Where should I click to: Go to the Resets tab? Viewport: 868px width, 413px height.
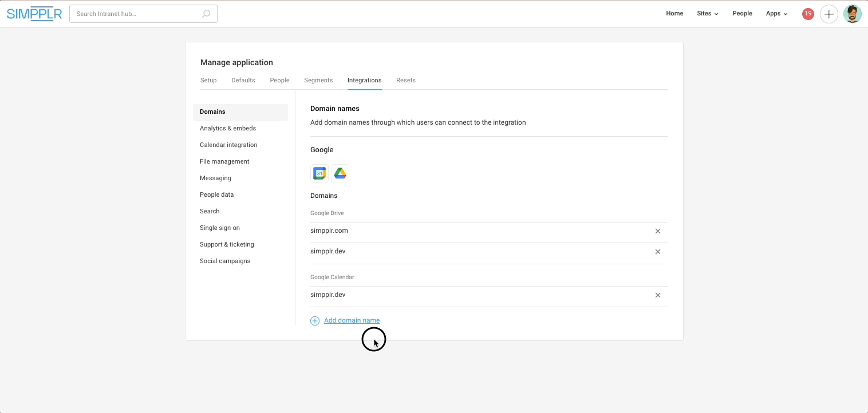coord(405,80)
